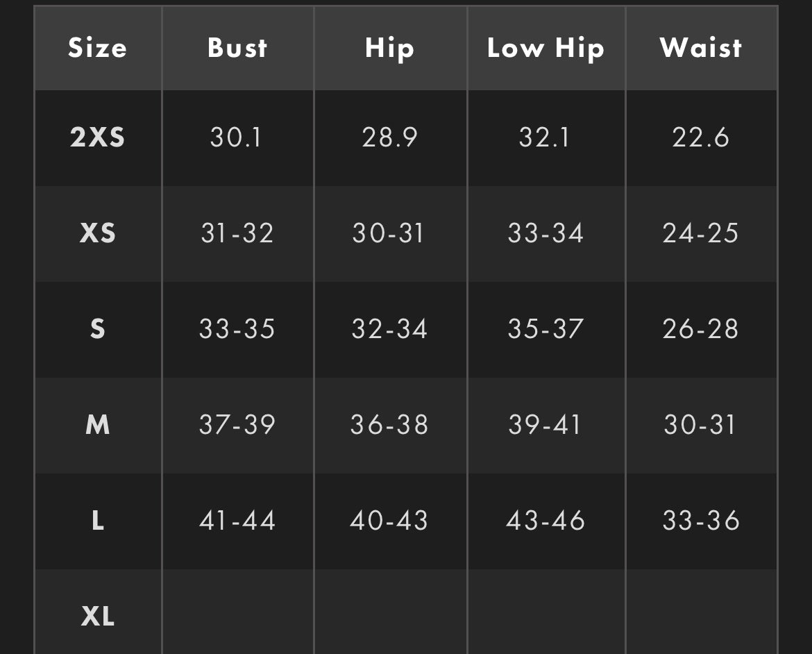Click the 2XS bust value 30.1
Screen dimensions: 812x654
[236, 137]
